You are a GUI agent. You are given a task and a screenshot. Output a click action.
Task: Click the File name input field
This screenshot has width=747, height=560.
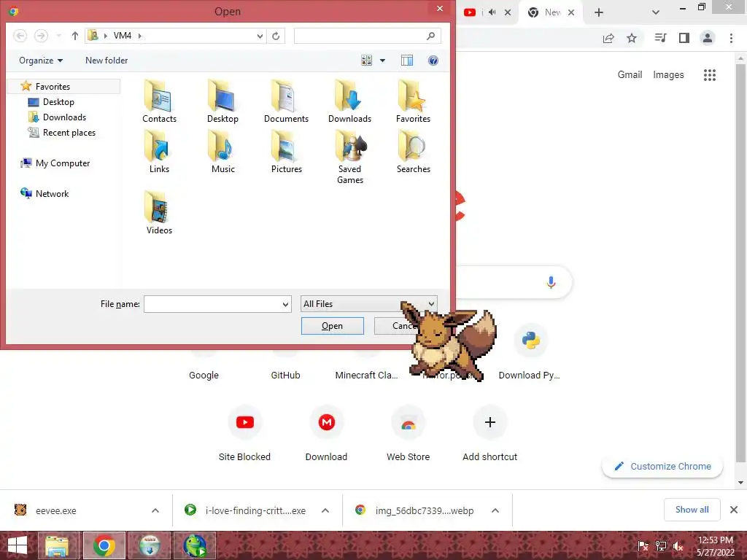coord(212,304)
